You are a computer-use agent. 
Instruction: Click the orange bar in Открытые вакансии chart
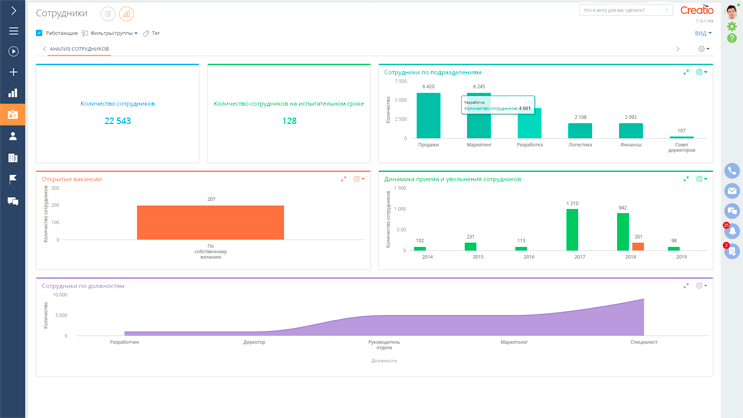click(x=210, y=222)
